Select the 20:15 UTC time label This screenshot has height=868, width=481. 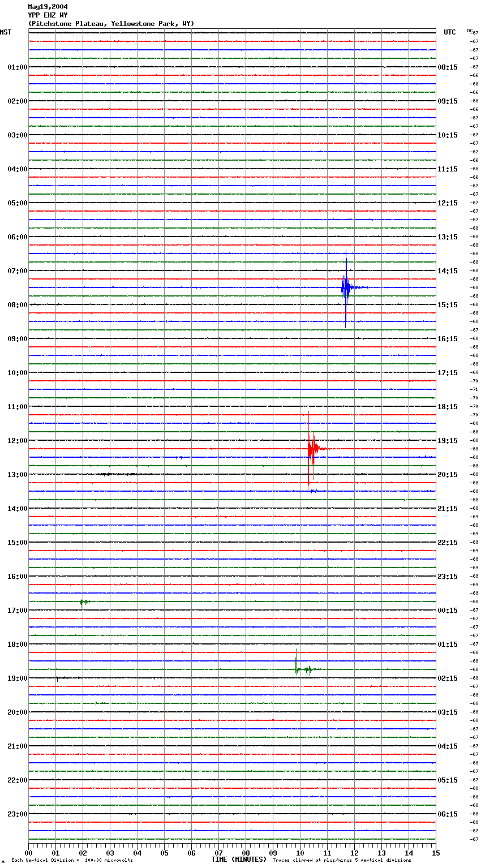tap(448, 475)
